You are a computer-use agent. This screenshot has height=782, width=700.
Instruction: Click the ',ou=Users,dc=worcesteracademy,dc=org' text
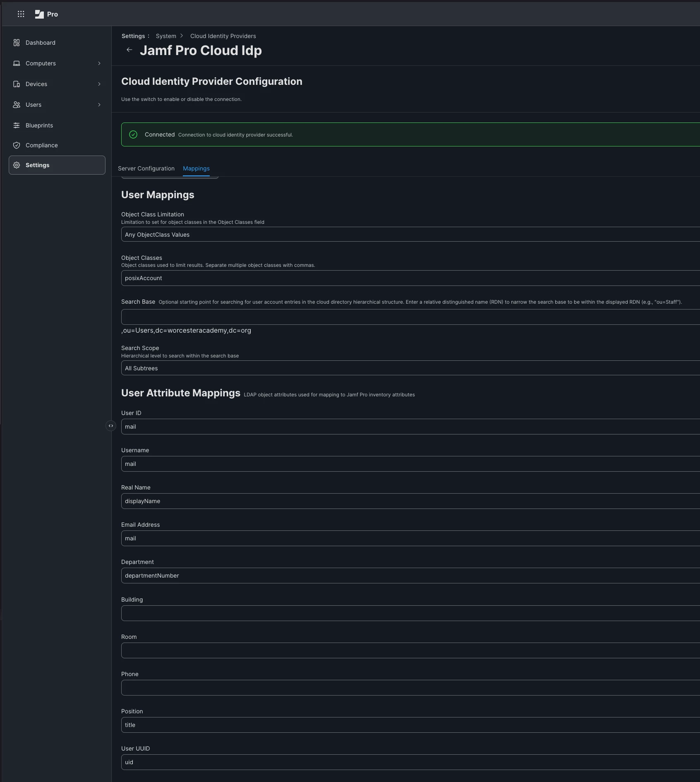[x=186, y=331]
